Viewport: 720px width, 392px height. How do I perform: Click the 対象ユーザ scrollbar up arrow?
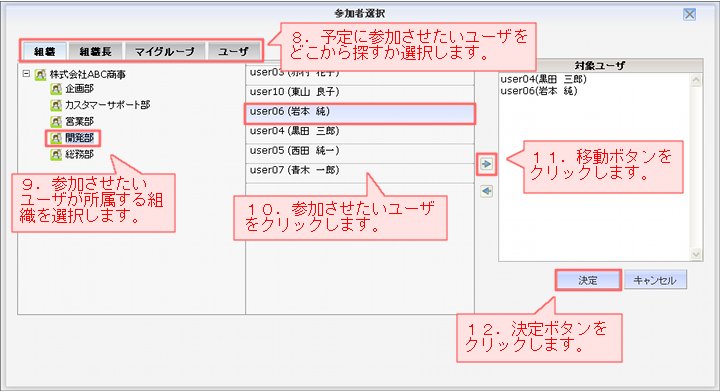coord(696,80)
